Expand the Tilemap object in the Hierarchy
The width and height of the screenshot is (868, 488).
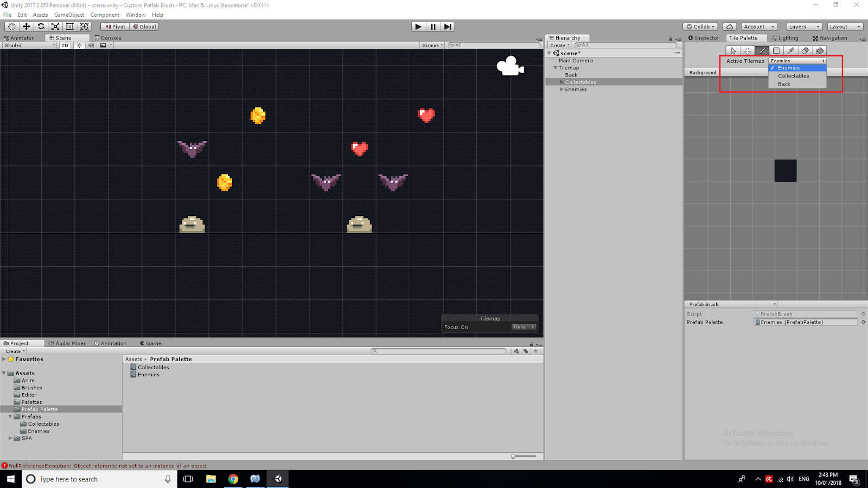tap(555, 67)
